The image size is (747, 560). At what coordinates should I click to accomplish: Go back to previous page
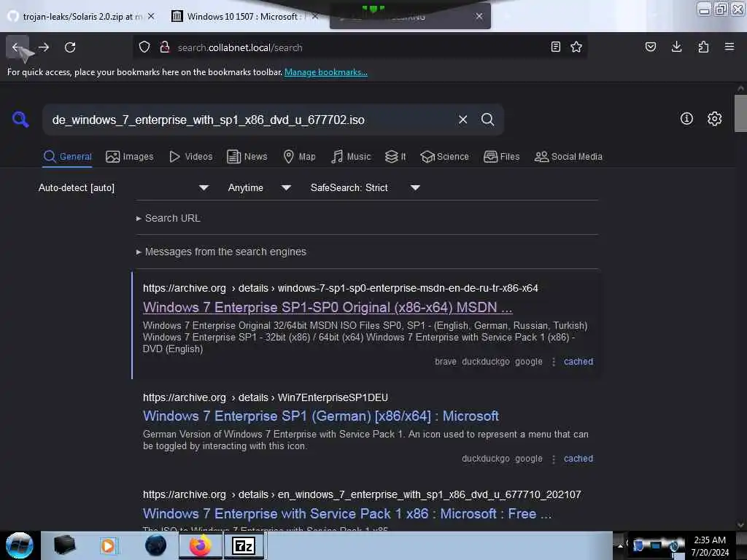click(16, 47)
